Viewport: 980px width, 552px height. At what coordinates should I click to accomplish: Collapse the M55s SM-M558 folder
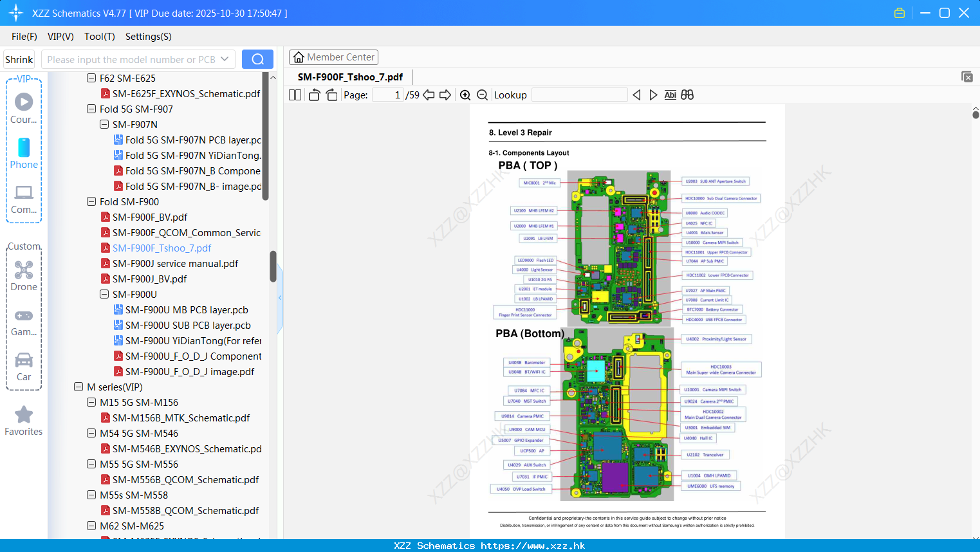pos(91,495)
